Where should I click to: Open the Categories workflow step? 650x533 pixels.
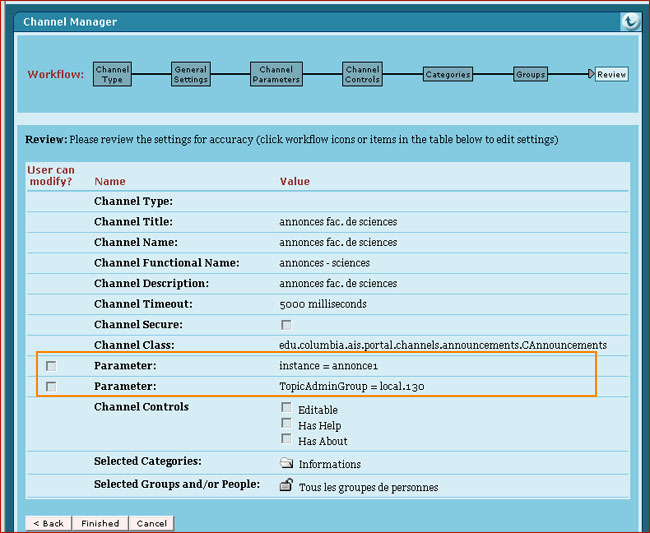pos(447,75)
